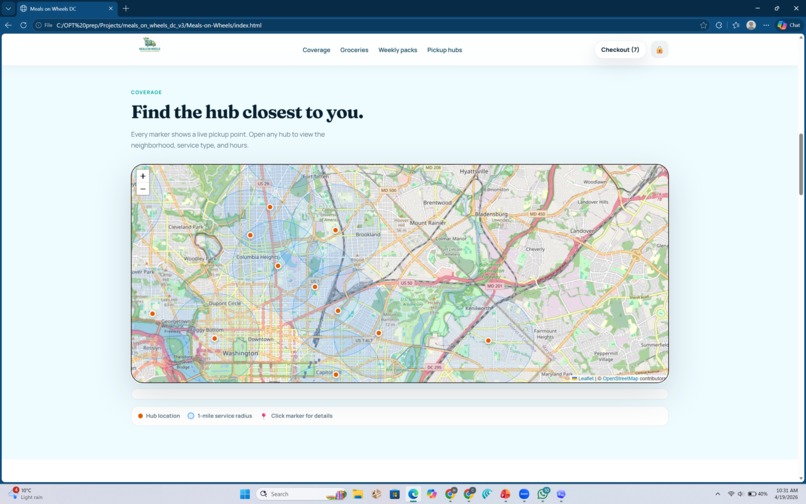Open browser Settings and more menu
The height and width of the screenshot is (504, 806).
point(766,25)
